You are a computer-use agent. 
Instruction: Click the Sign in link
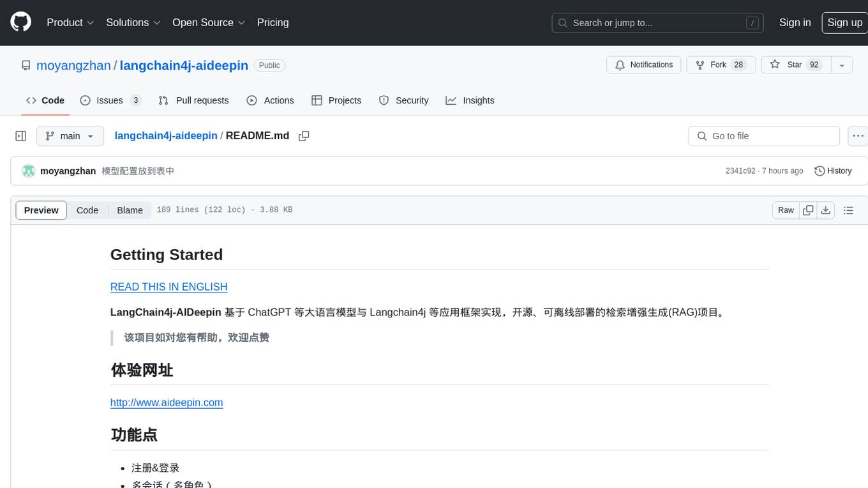pyautogui.click(x=795, y=22)
